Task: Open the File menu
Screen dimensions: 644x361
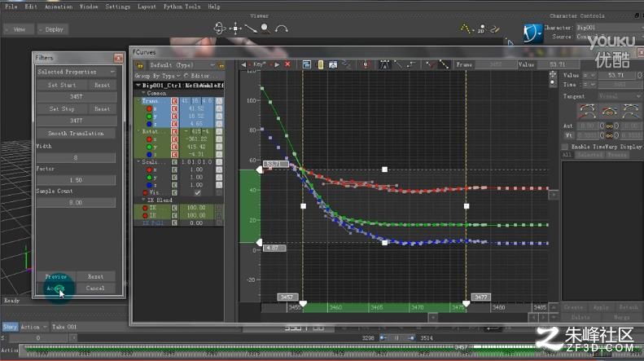Action: click(x=11, y=7)
